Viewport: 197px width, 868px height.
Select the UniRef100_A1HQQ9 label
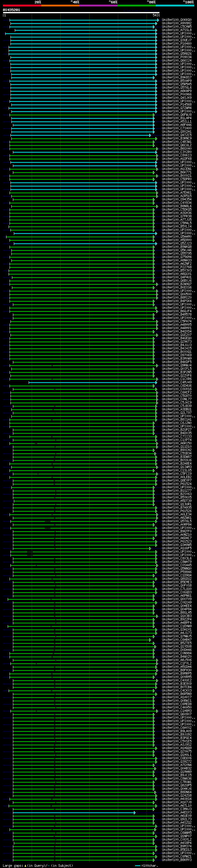176,748
